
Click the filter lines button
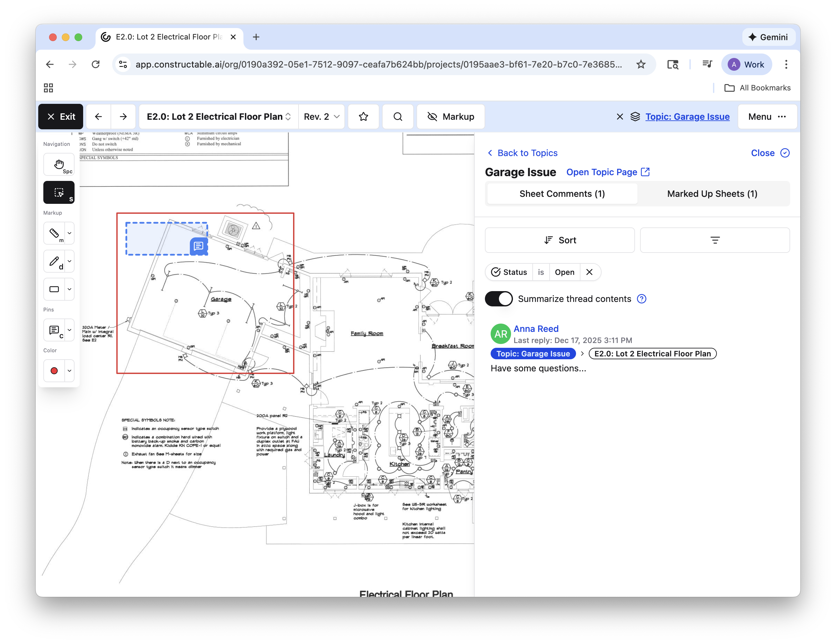pos(715,240)
